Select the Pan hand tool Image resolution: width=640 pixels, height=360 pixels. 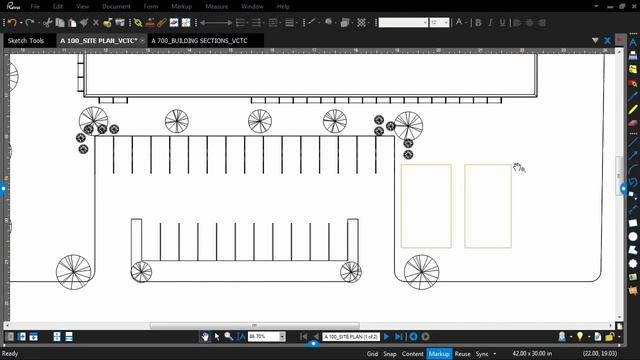(x=205, y=336)
